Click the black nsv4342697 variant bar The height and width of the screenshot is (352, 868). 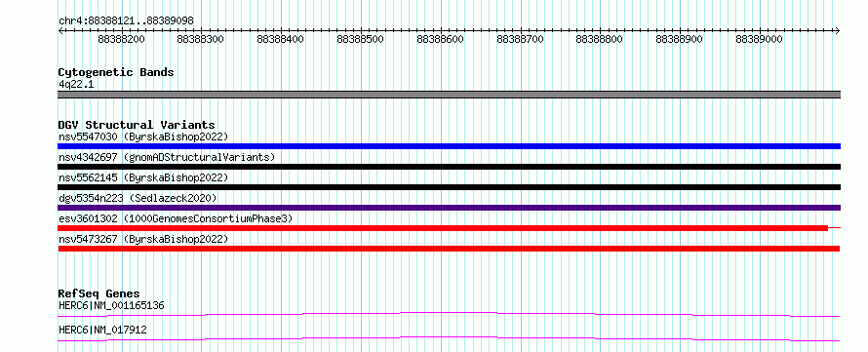(449, 167)
